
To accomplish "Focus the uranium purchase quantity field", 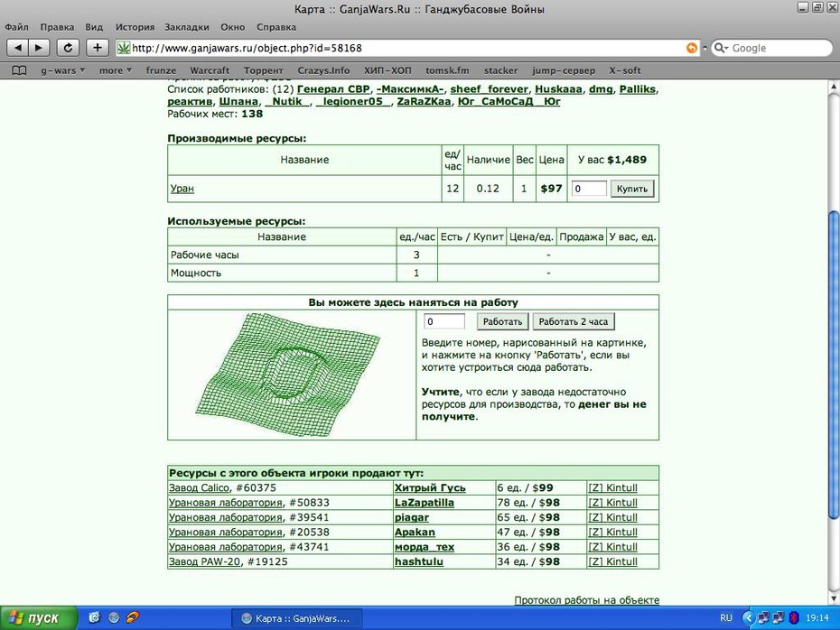I will [589, 189].
